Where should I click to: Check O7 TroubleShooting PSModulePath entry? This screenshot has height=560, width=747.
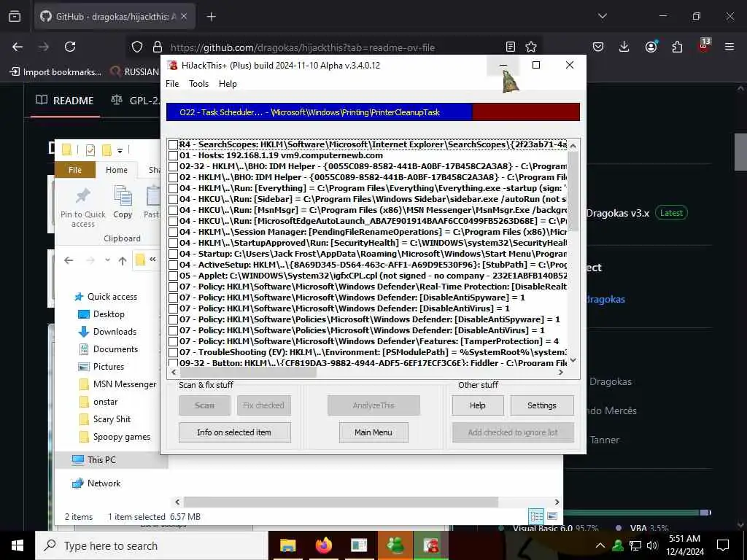173,352
